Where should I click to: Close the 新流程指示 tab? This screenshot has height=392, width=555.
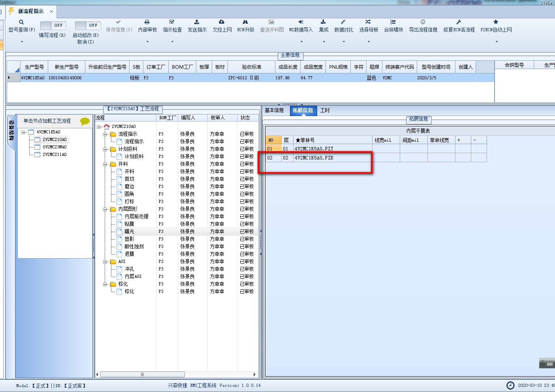pyautogui.click(x=51, y=11)
